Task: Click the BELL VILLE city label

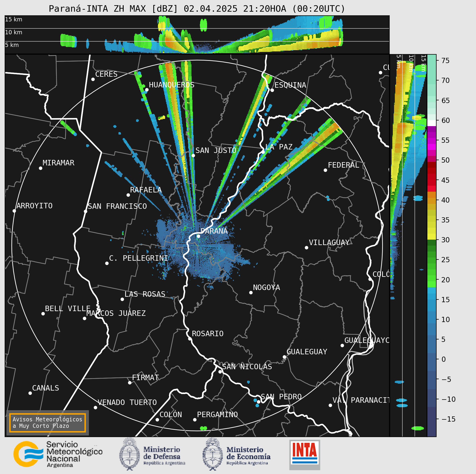Action: point(68,309)
